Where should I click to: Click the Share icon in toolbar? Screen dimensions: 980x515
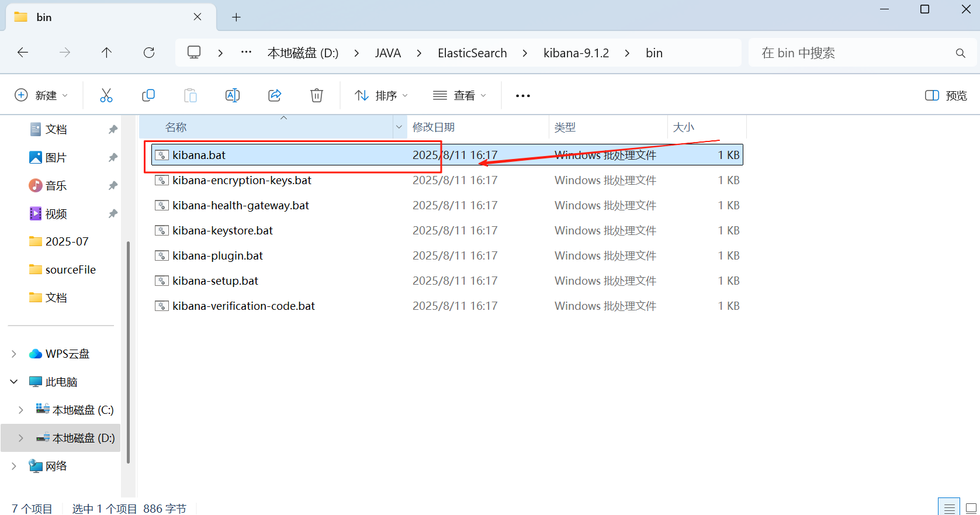pyautogui.click(x=275, y=95)
